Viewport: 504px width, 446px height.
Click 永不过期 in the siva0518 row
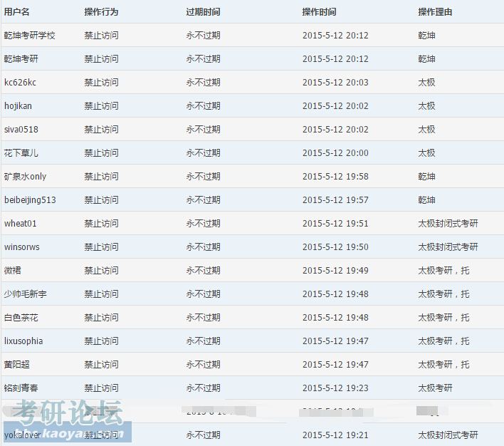click(203, 130)
